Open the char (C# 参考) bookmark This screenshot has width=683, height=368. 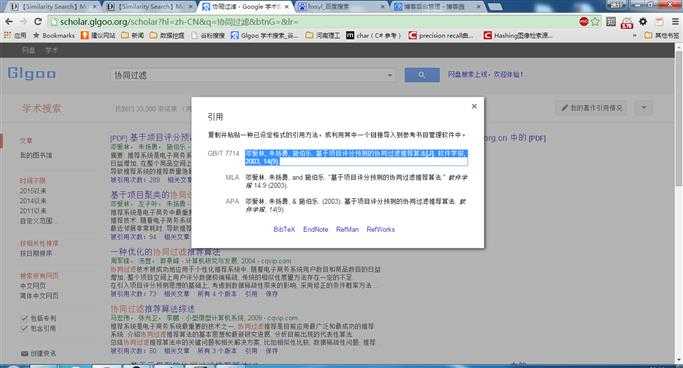pos(373,35)
